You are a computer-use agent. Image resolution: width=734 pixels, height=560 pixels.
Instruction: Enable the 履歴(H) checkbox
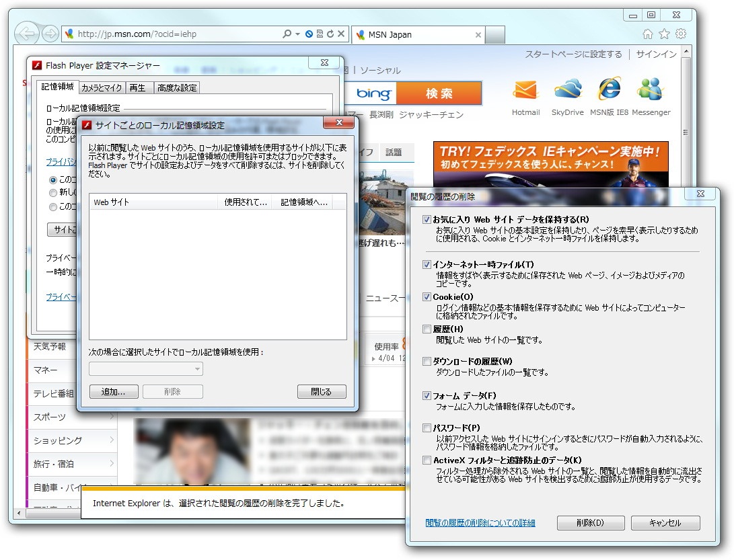coord(427,329)
